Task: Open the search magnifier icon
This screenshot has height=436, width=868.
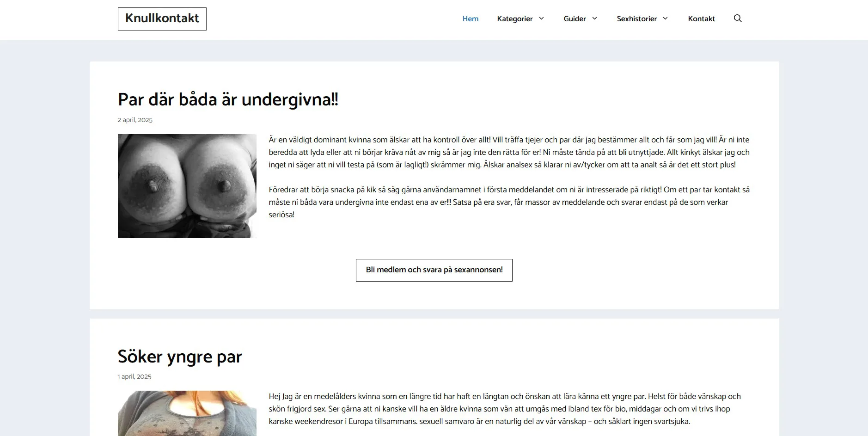Action: point(738,18)
